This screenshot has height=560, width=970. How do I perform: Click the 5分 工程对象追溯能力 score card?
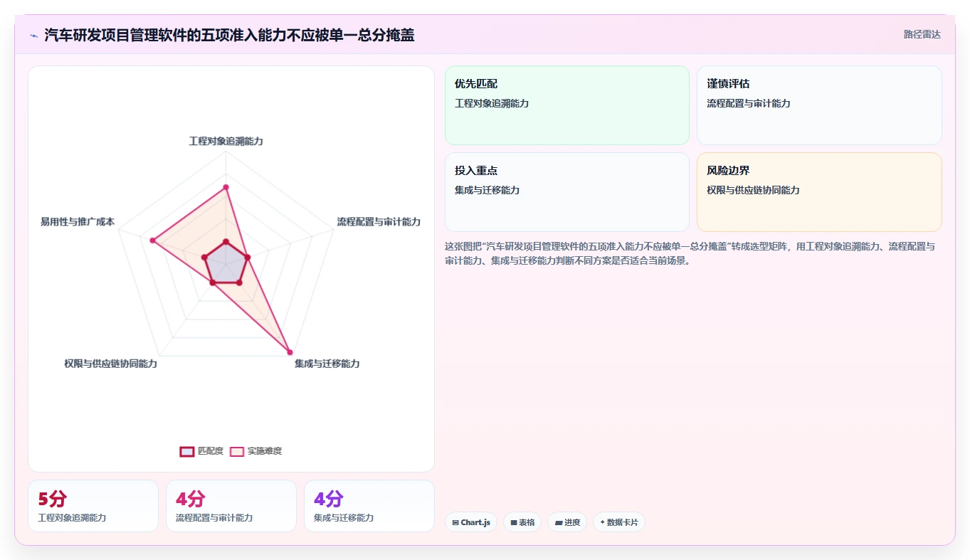[x=93, y=506]
